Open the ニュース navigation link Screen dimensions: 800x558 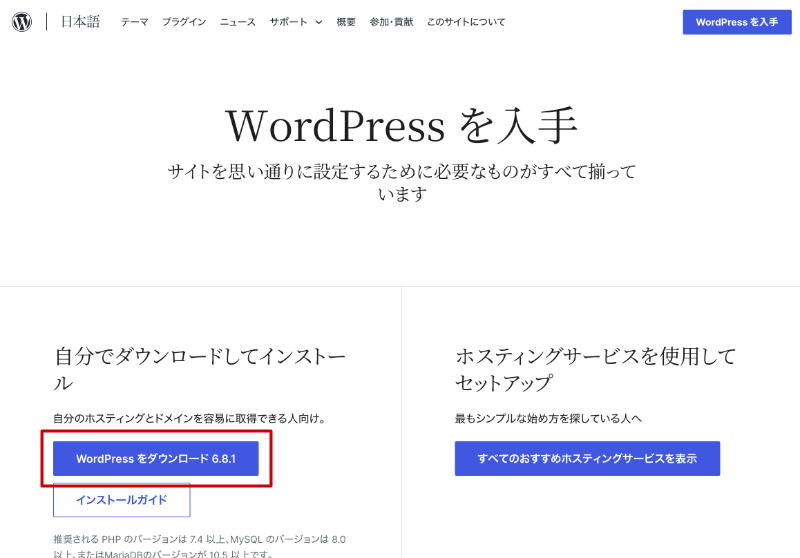[237, 22]
